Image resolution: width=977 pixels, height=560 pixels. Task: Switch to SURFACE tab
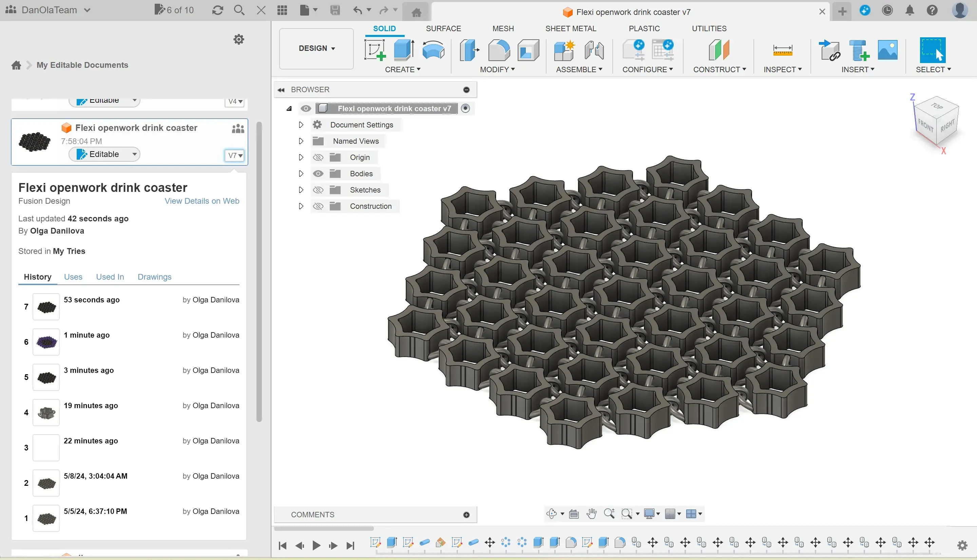(x=443, y=28)
